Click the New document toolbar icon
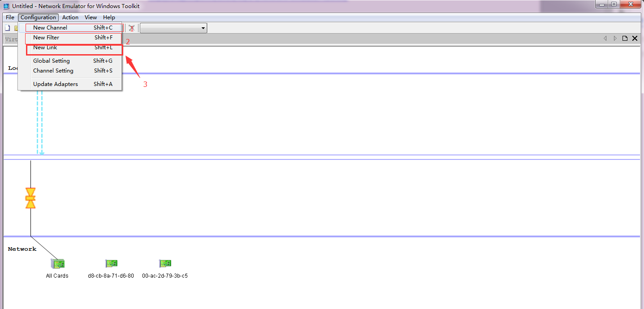This screenshot has width=644, height=309. [x=7, y=28]
